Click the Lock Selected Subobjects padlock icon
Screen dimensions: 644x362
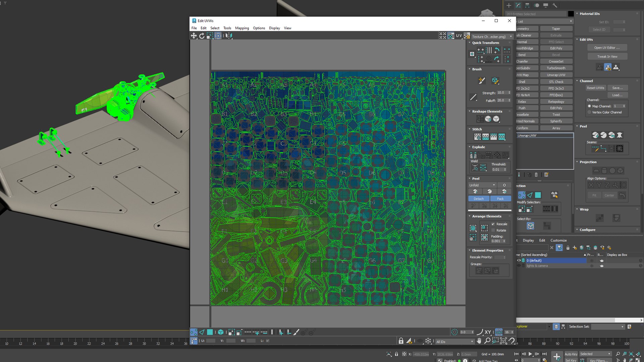click(401, 341)
